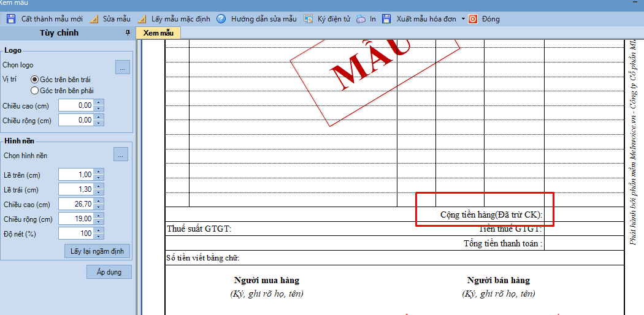644x315 pixels.
Task: Click the Lề trên input field
Action: tap(76, 175)
